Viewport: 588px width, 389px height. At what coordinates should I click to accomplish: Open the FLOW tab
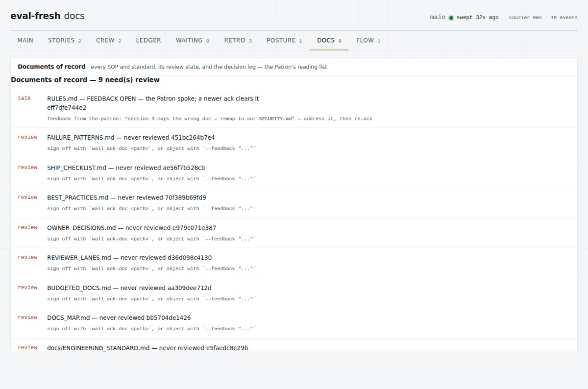tap(368, 40)
